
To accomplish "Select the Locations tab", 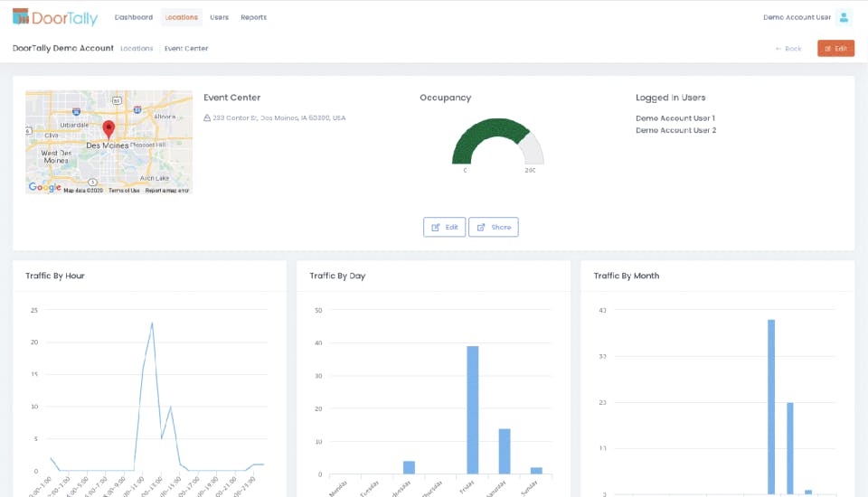I will pos(181,17).
